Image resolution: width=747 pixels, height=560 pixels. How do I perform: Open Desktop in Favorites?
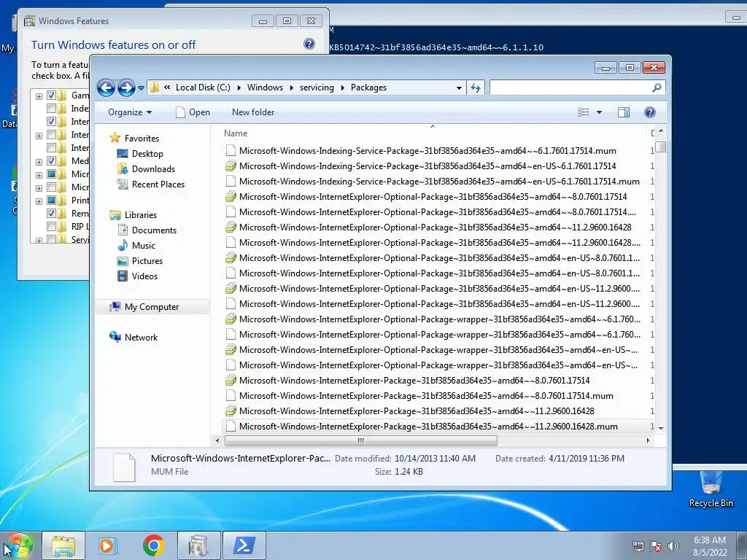point(147,154)
